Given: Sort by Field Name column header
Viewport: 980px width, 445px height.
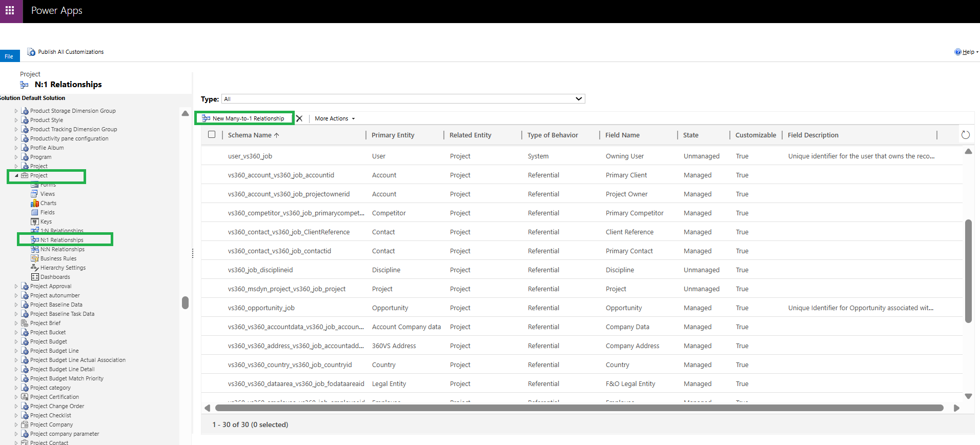Looking at the screenshot, I should 622,135.
